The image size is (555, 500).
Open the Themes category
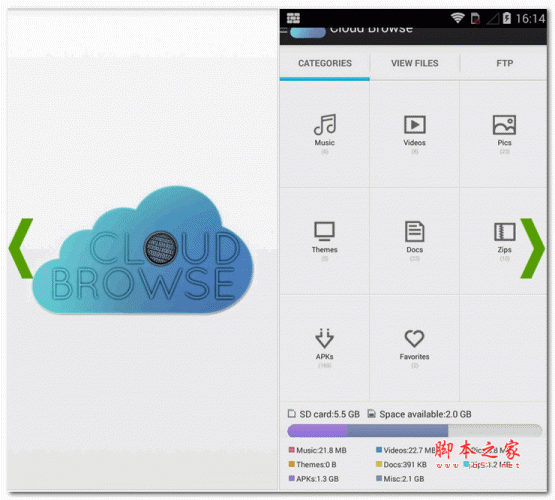(325, 241)
